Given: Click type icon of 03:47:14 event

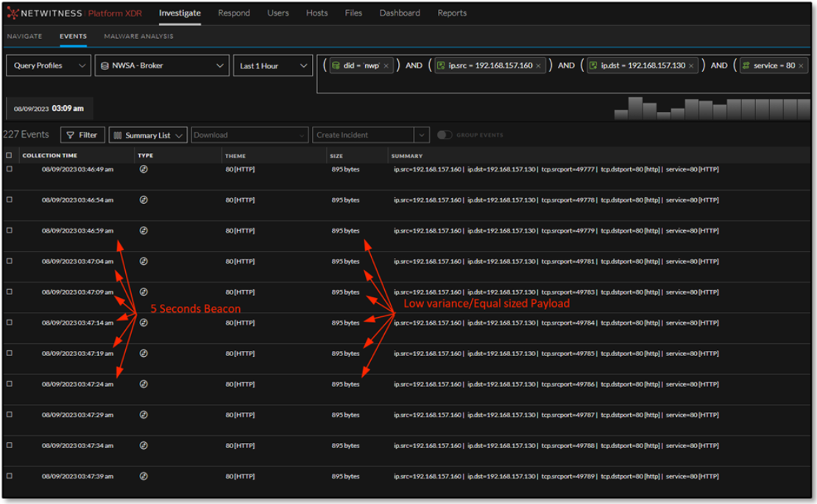Looking at the screenshot, I should pos(144,323).
